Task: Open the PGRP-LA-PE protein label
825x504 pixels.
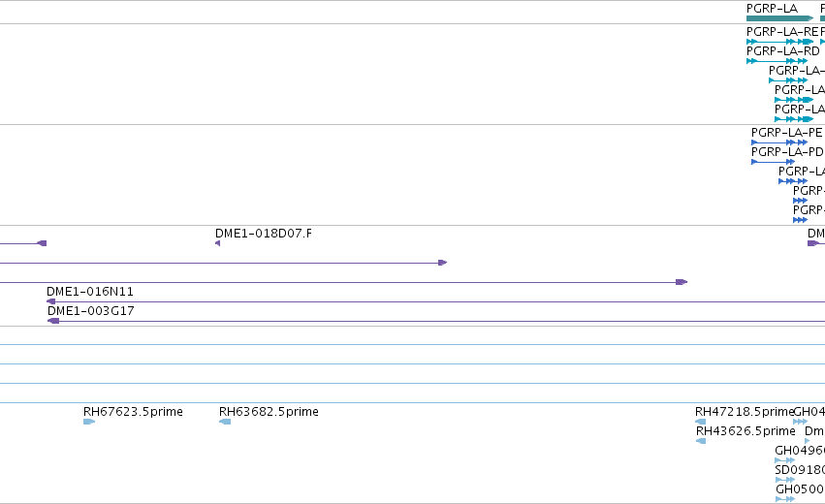Action: coord(786,133)
